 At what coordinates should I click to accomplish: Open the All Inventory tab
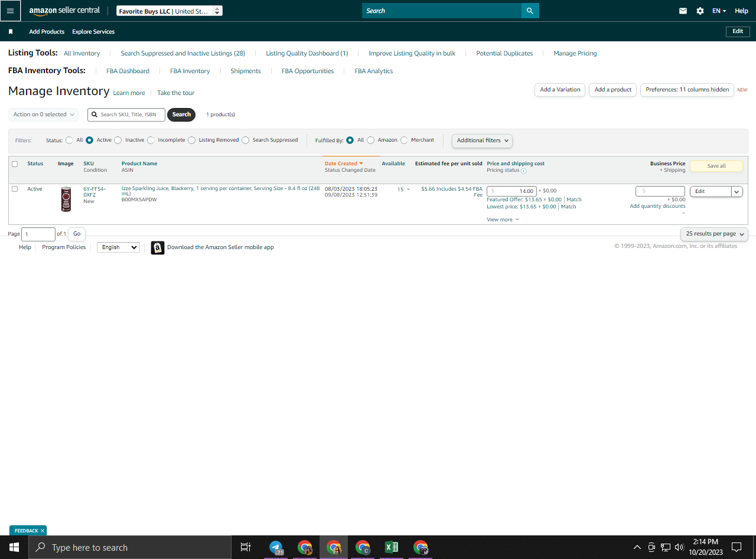point(82,53)
